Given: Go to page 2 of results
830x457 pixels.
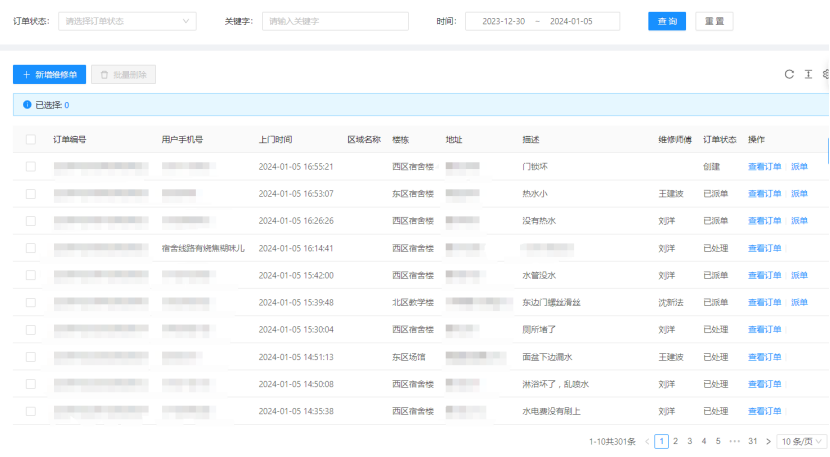Looking at the screenshot, I should (676, 441).
